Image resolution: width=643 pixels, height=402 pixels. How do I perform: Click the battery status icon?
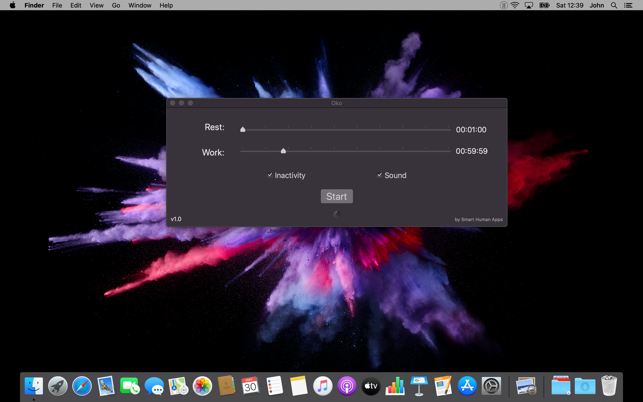point(544,5)
